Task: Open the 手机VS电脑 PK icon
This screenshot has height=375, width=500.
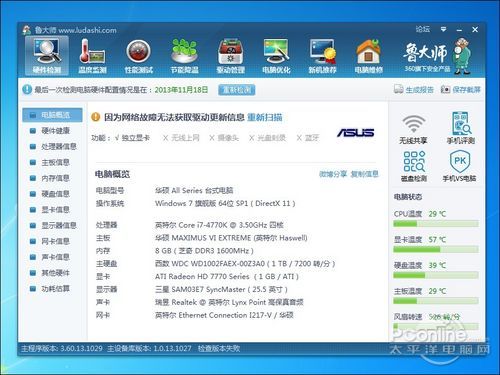Action: pyautogui.click(x=460, y=166)
